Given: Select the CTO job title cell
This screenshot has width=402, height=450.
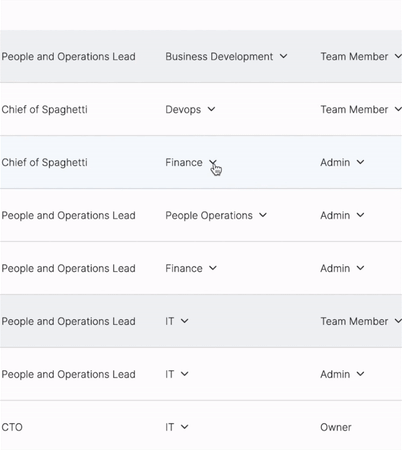Looking at the screenshot, I should (12, 427).
